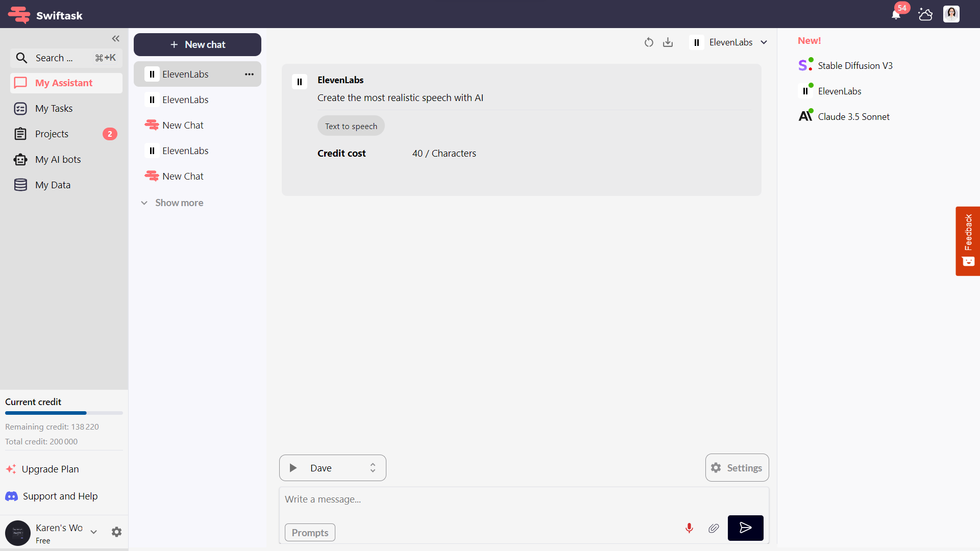Viewport: 980px width, 551px height.
Task: Open the Karen's Workspace dropdown
Action: (x=93, y=532)
